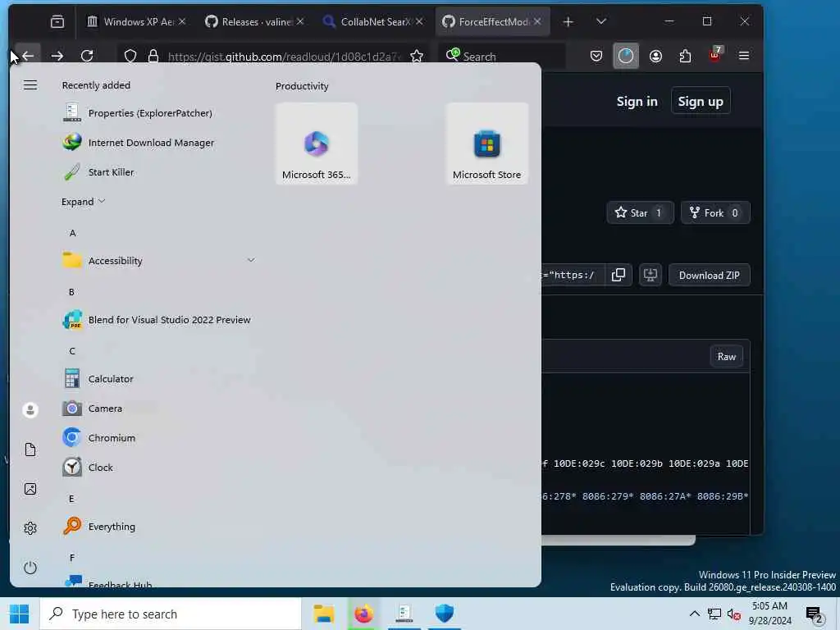Close the CollabNet SearX tab
Viewport: 840px width, 630px height.
click(419, 21)
